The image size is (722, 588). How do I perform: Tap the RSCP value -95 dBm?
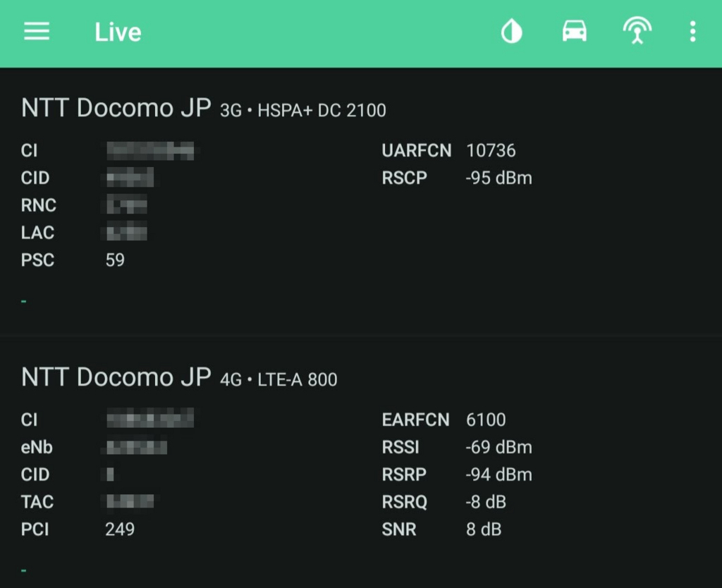coord(498,178)
